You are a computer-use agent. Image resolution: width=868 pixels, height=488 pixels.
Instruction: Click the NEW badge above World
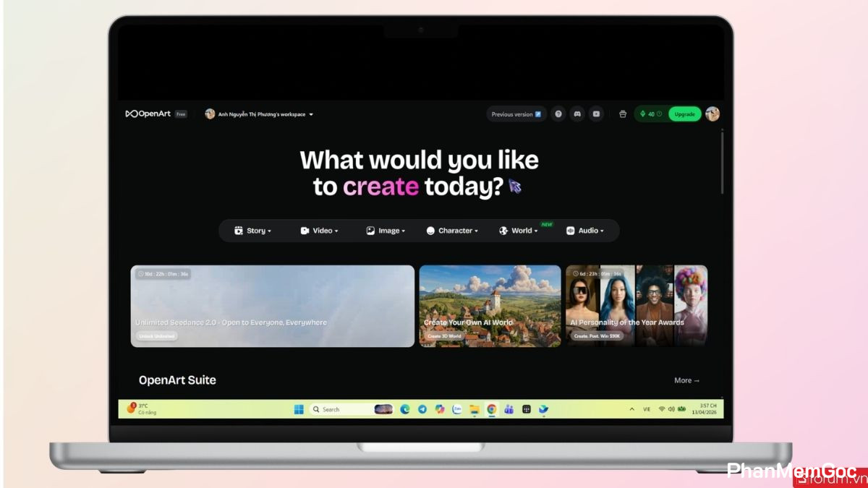point(547,224)
